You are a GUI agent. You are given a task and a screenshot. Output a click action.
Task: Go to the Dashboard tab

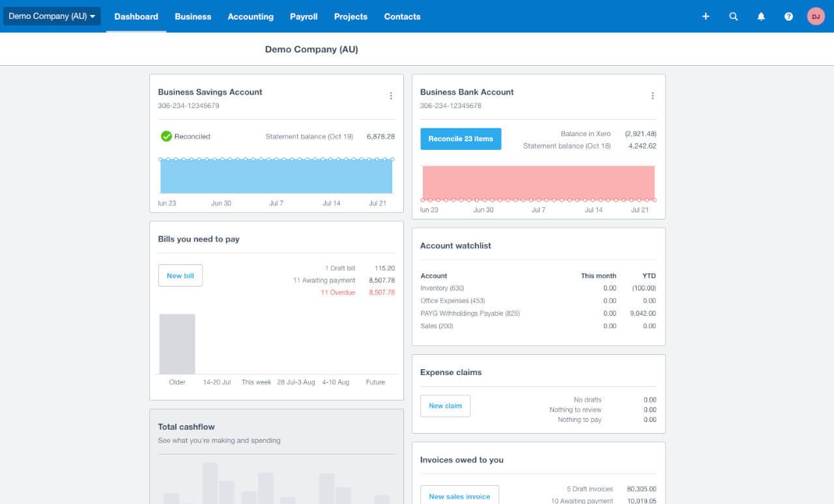coord(136,16)
